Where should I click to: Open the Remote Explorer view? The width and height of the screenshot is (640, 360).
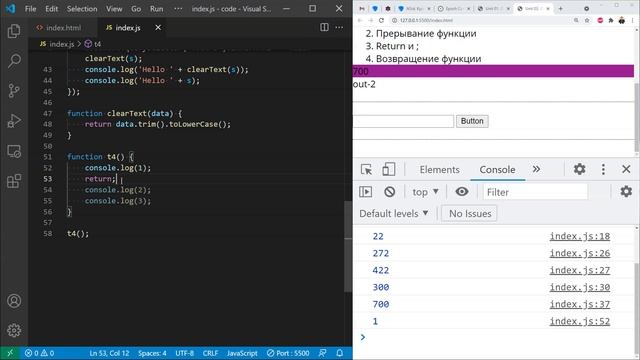click(14, 151)
